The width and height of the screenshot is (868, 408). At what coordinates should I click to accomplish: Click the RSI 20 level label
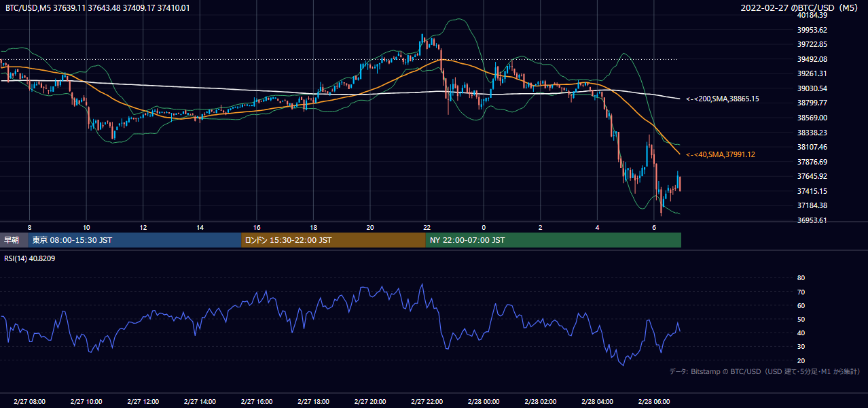[x=801, y=360]
